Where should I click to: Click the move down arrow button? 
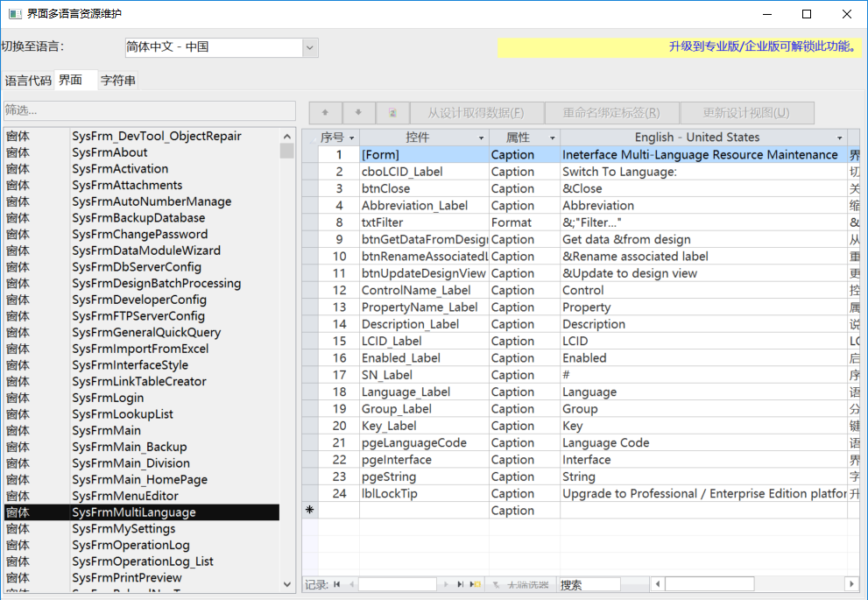click(358, 113)
